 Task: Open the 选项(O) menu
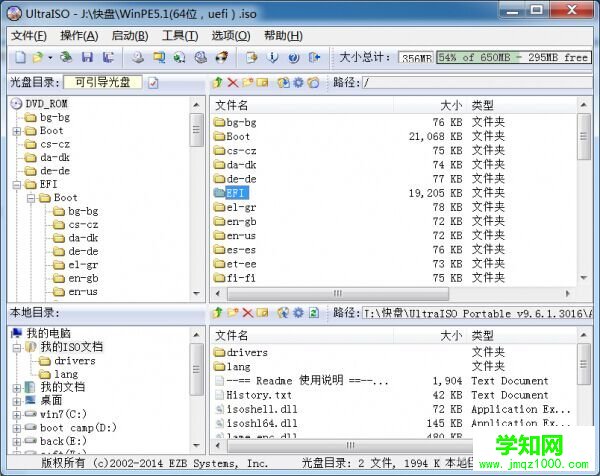coord(231,36)
